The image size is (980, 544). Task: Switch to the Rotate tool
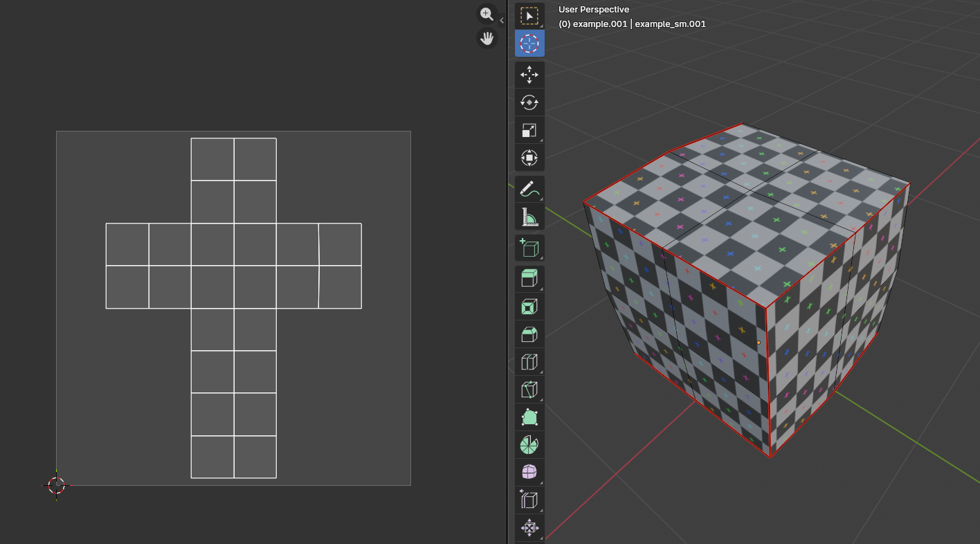[529, 102]
